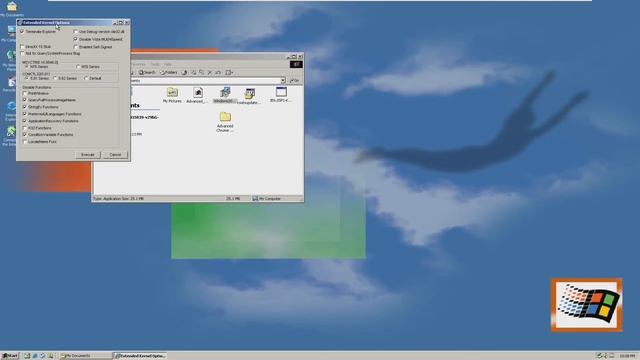Click the Explorer address bar field
This screenshot has height=360, width=640.
coord(207,80)
